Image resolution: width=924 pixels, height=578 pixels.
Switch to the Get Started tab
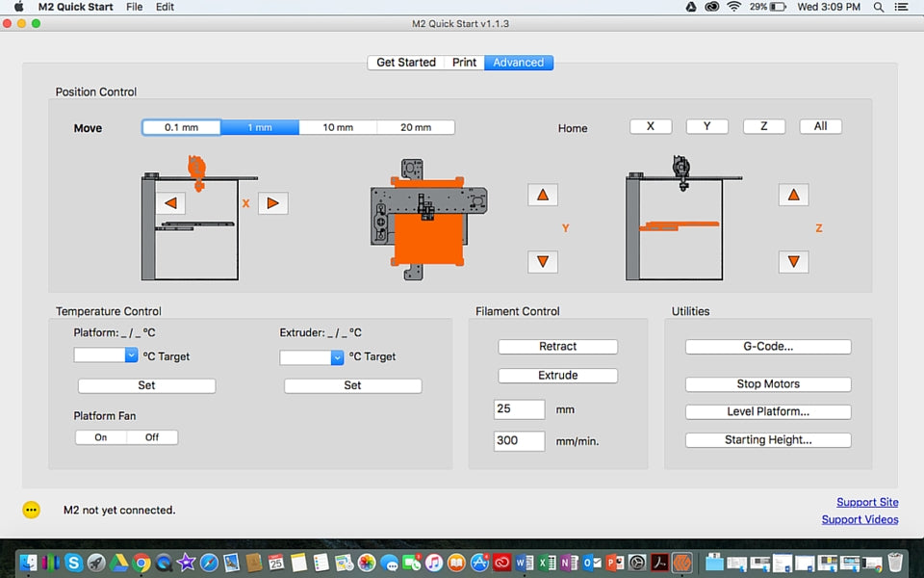405,63
